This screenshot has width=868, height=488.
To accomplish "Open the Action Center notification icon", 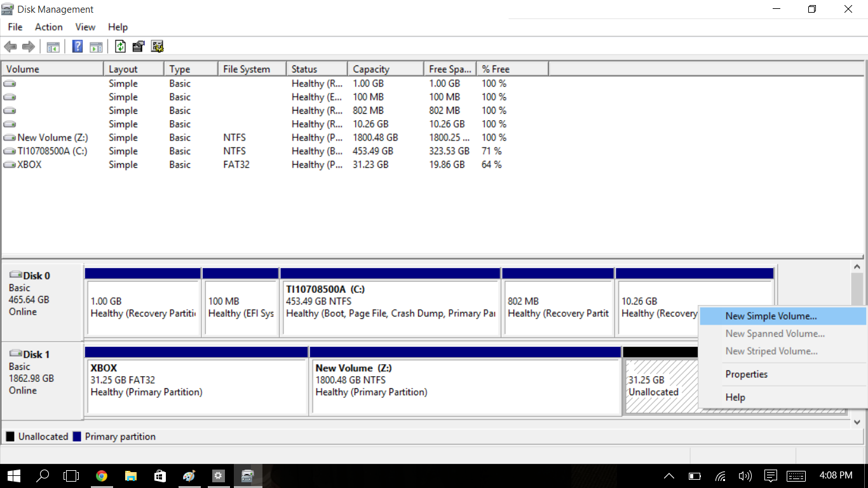I will [x=771, y=475].
